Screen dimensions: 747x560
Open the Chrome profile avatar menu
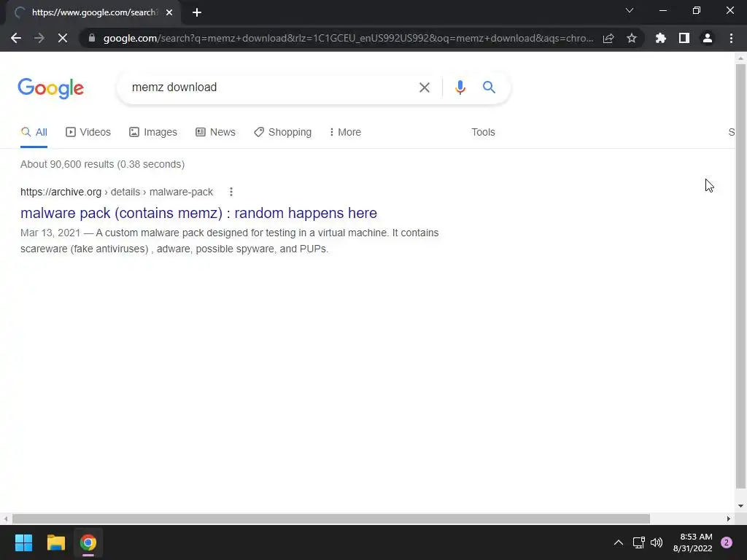tap(708, 38)
